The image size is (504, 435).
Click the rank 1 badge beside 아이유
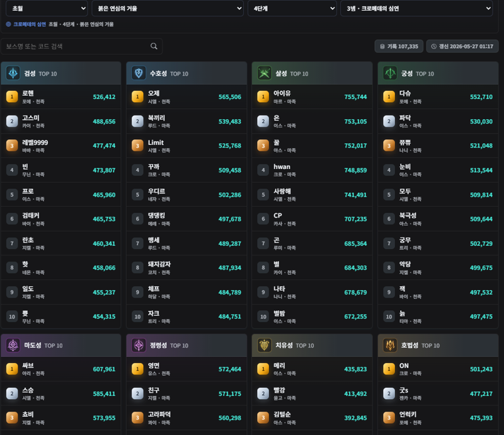point(263,96)
